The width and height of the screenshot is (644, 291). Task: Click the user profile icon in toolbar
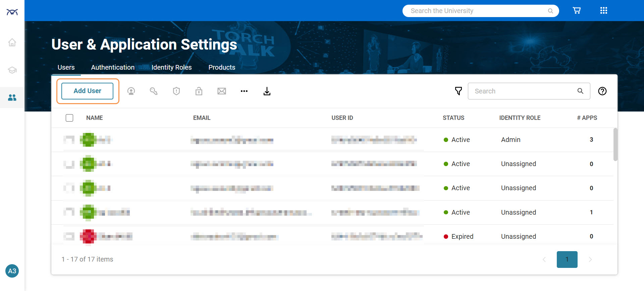pos(131,91)
